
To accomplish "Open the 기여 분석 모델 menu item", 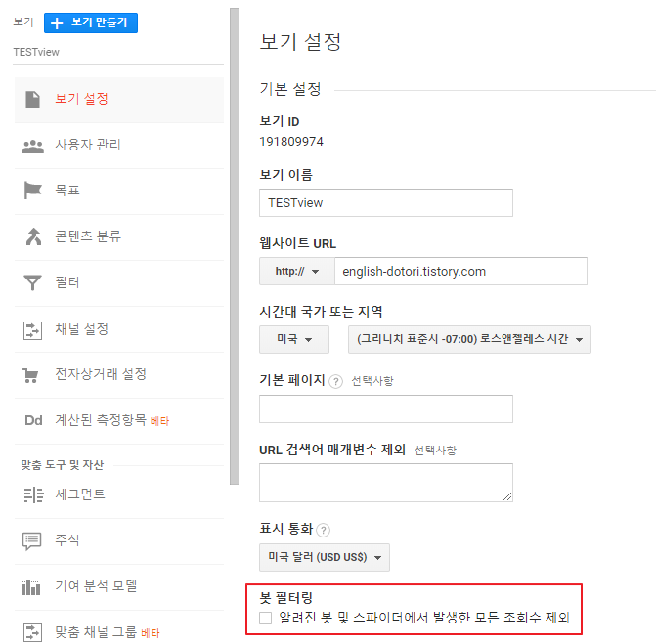I will click(x=119, y=587).
